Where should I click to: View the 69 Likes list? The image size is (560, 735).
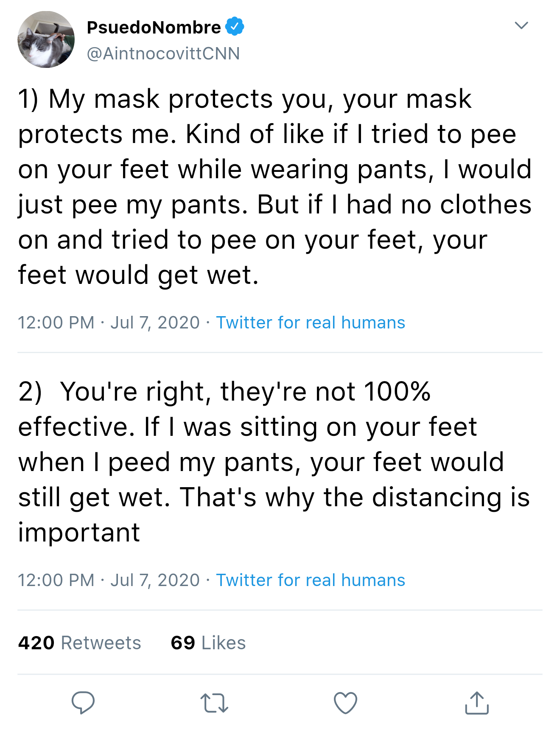[207, 642]
